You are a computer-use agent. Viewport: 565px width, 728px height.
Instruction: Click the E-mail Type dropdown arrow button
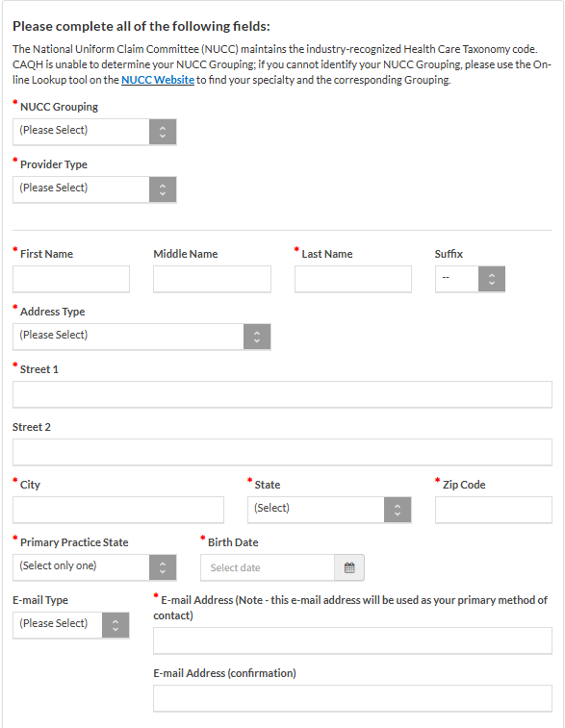pyautogui.click(x=116, y=625)
